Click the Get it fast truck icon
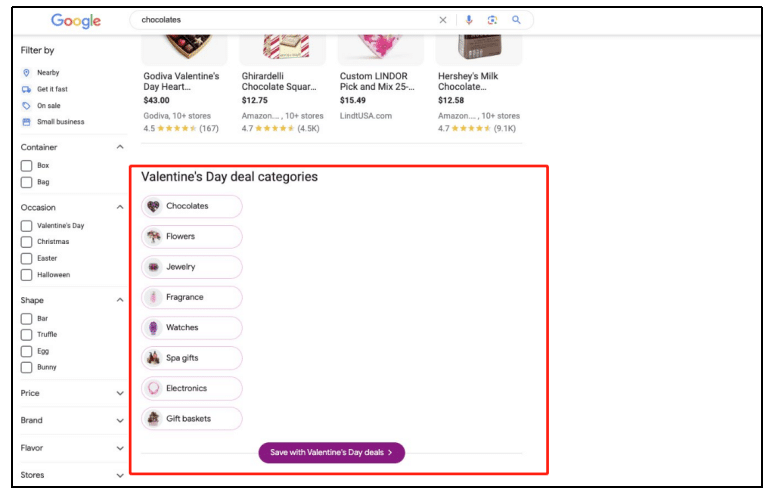Screen dimensions: 770x492 point(26,89)
